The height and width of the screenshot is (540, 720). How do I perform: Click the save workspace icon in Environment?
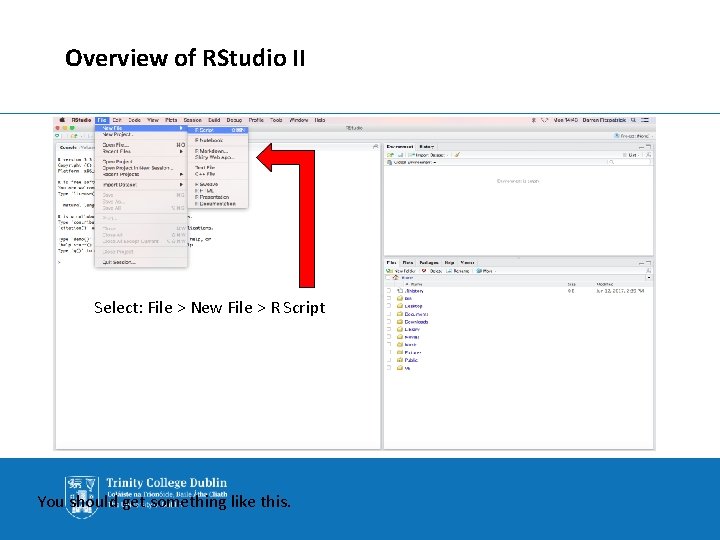click(400, 155)
